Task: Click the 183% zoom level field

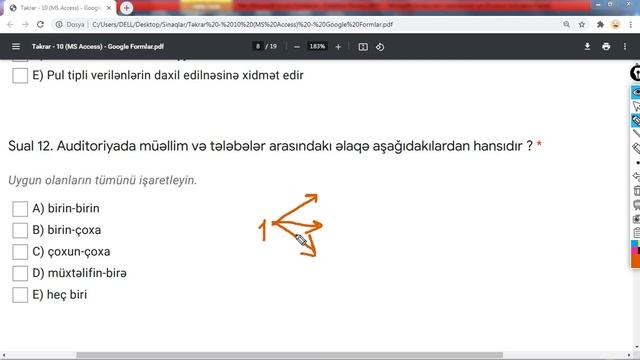Action: point(317,47)
